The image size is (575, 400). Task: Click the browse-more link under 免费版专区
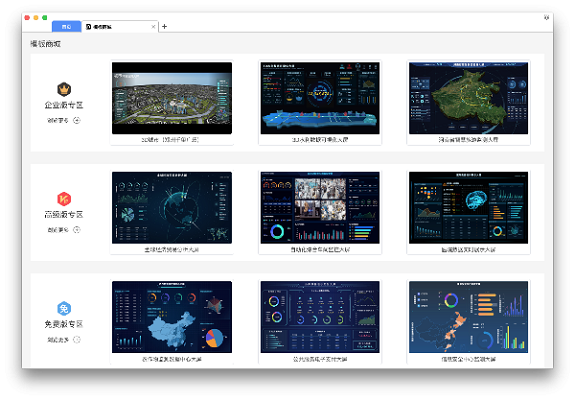point(58,340)
